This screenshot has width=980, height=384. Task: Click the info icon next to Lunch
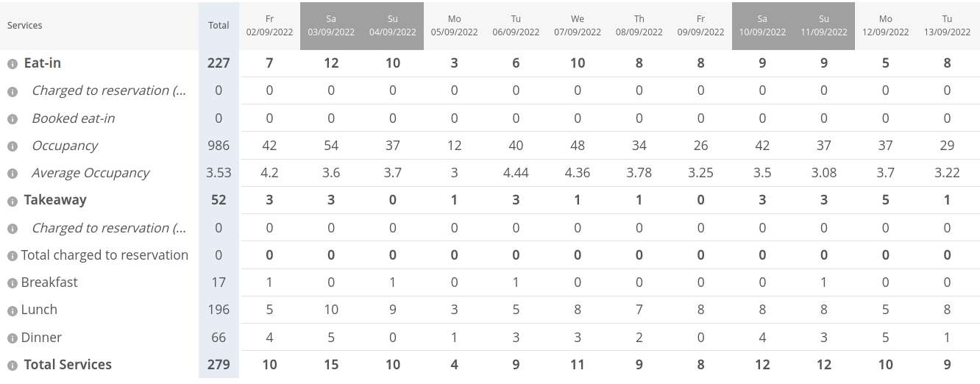[13, 310]
